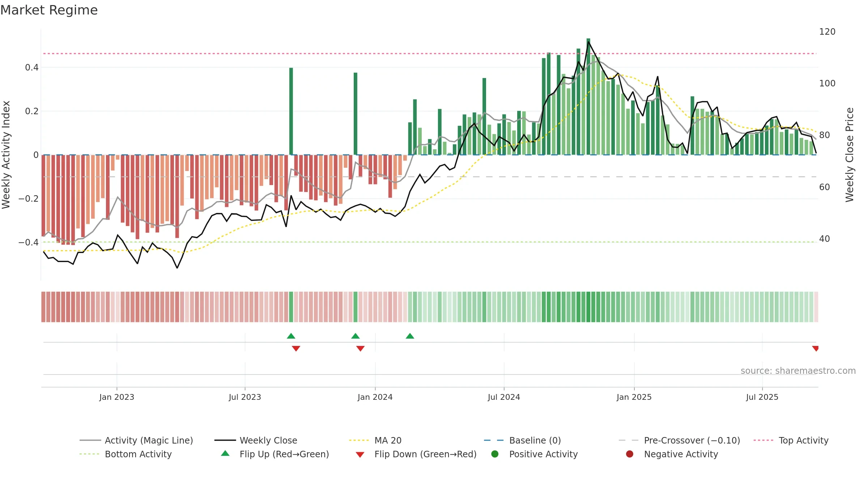Click the second green flip-up marker near Dec 2023

(356, 336)
